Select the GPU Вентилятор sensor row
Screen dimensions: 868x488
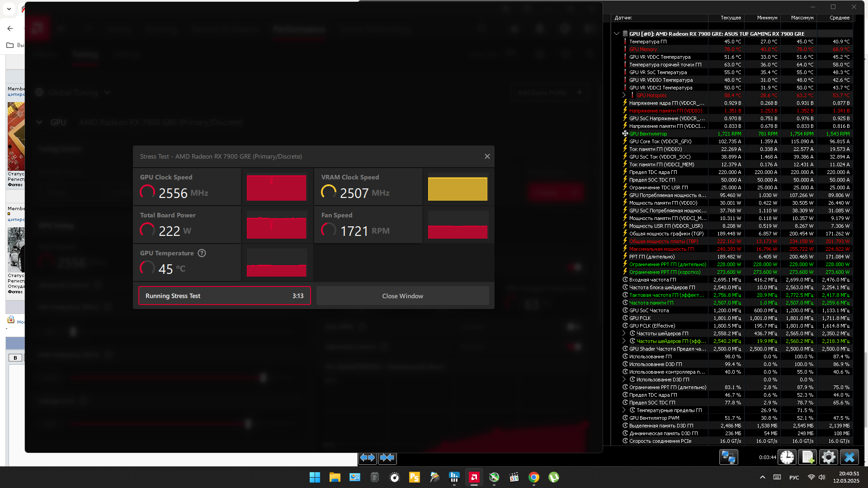648,134
